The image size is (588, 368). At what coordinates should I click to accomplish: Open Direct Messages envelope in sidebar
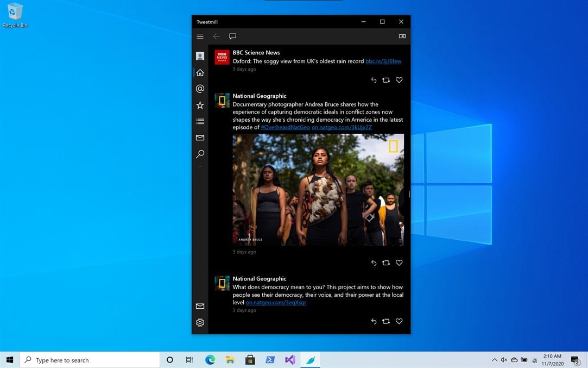200,138
